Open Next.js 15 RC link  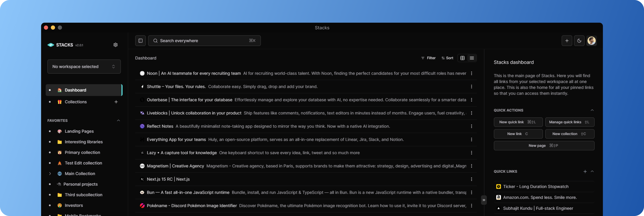tap(168, 179)
